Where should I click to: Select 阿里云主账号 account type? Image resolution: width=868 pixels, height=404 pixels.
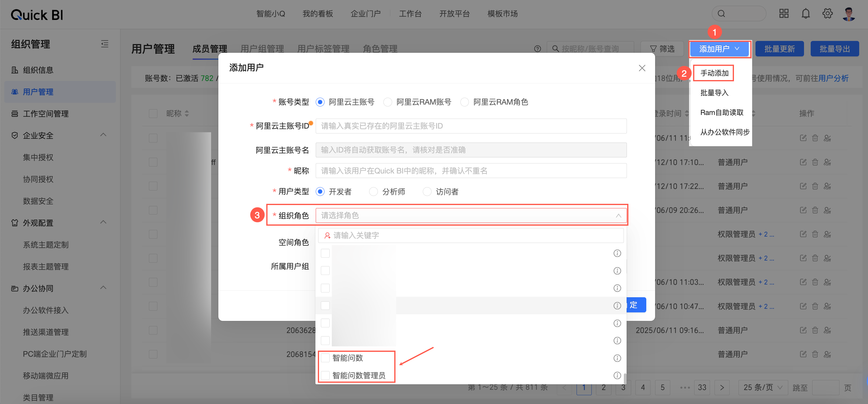320,102
